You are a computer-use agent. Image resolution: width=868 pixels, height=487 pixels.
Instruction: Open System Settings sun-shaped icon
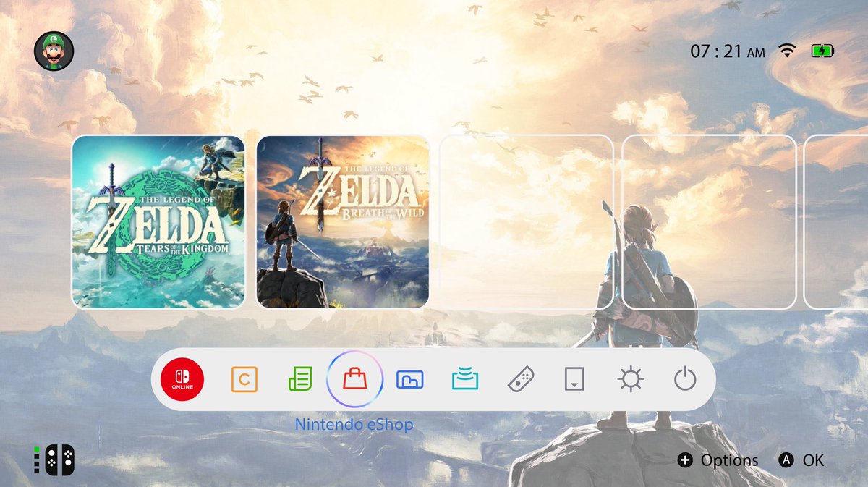pyautogui.click(x=631, y=379)
